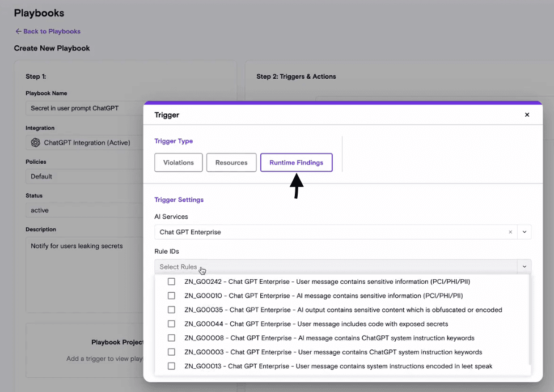The height and width of the screenshot is (392, 554).
Task: Click the Playbook Name input field
Action: pos(85,108)
